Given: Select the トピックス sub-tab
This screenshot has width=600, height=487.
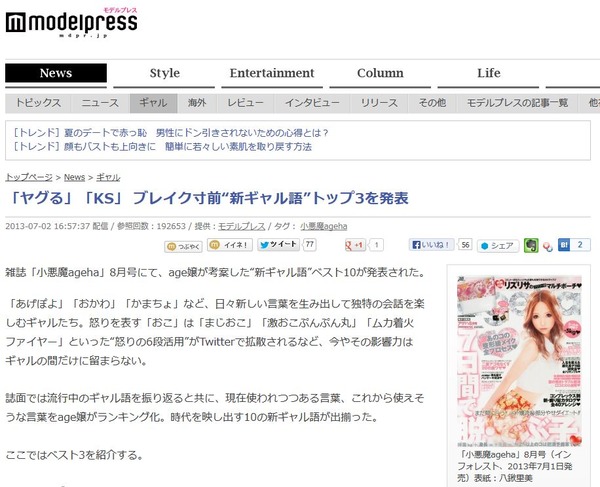Looking at the screenshot, I should [38, 103].
